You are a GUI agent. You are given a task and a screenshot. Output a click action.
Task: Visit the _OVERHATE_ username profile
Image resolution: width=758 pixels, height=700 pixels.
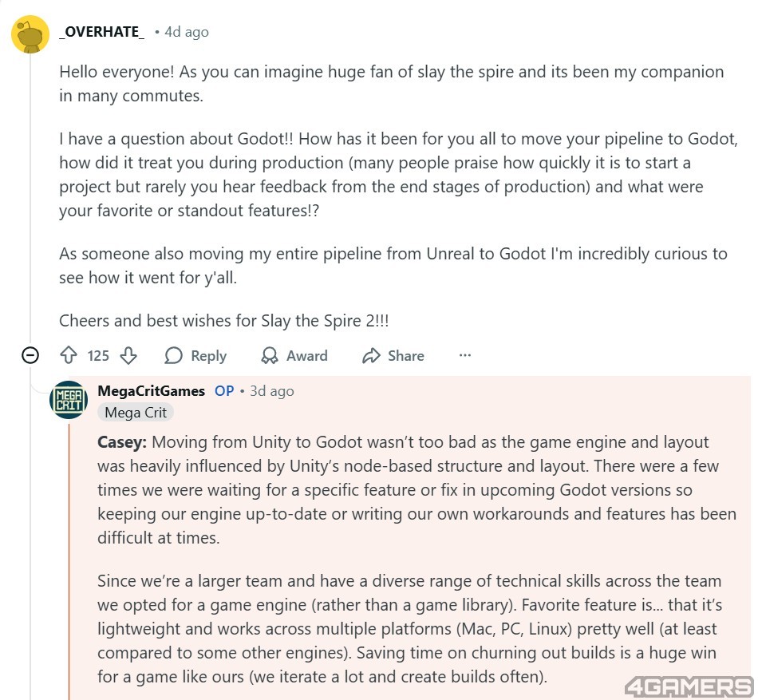102,32
